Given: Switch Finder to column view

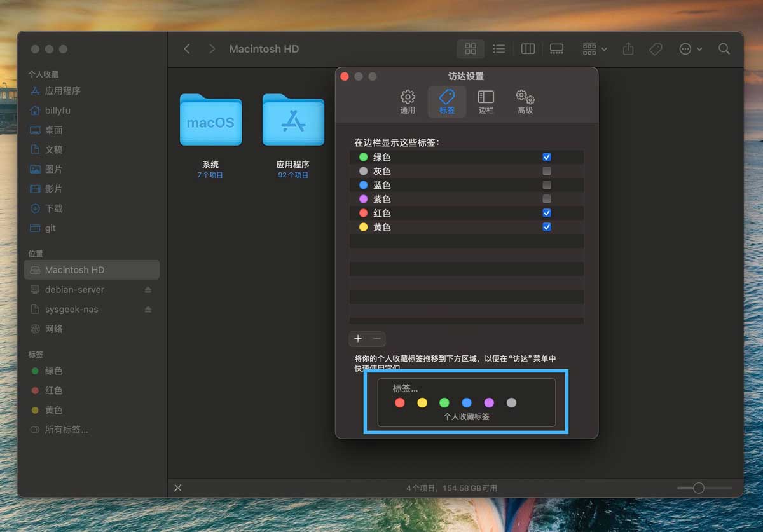Looking at the screenshot, I should coord(528,49).
